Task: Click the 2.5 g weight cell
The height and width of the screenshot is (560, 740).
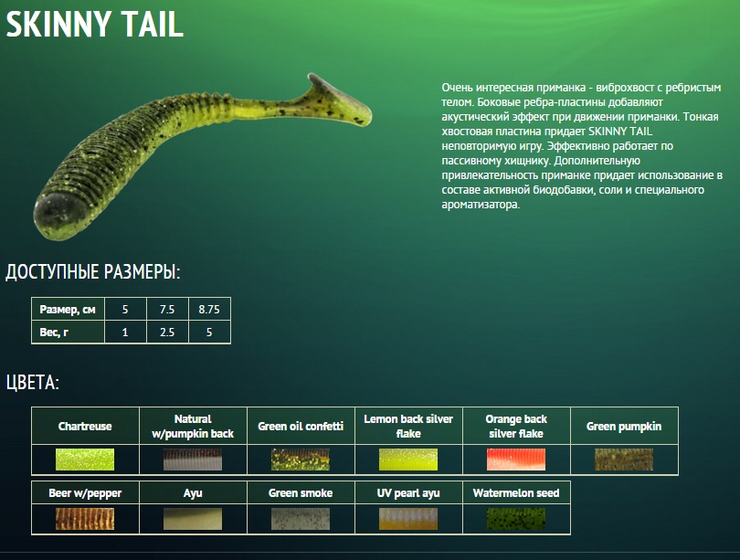Action: (x=167, y=333)
